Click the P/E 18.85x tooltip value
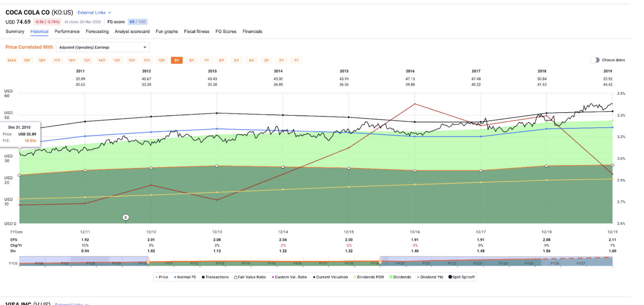 tap(30, 141)
